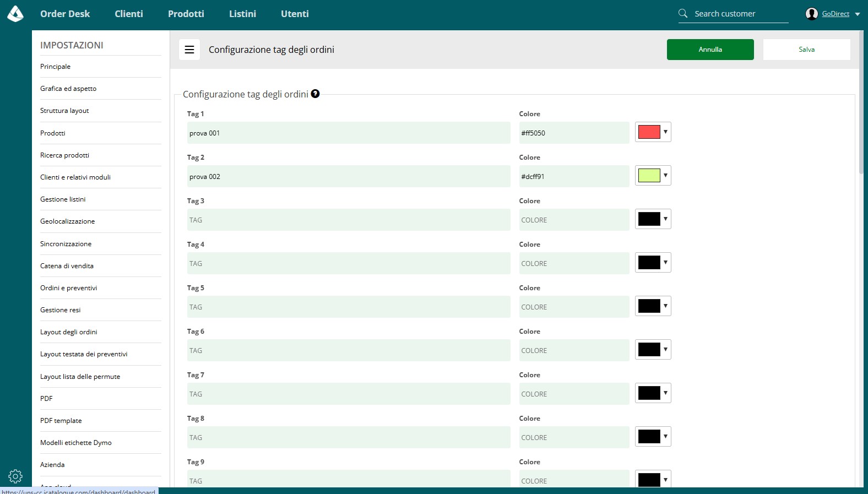Image resolution: width=868 pixels, height=494 pixels.
Task: Click the Tag 6 text field
Action: pyautogui.click(x=349, y=350)
